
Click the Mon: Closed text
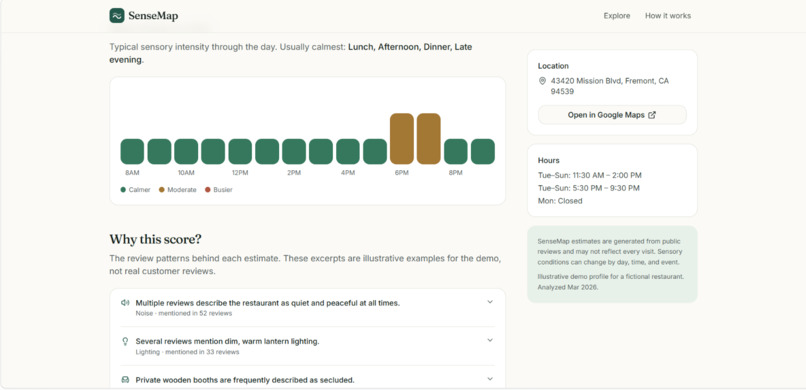coord(560,201)
